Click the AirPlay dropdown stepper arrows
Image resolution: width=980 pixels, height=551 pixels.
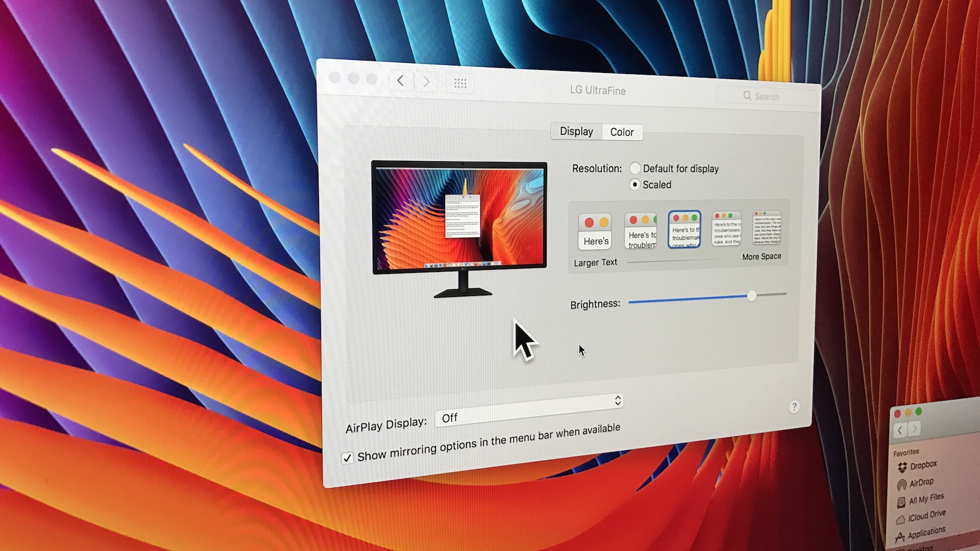pos(618,400)
